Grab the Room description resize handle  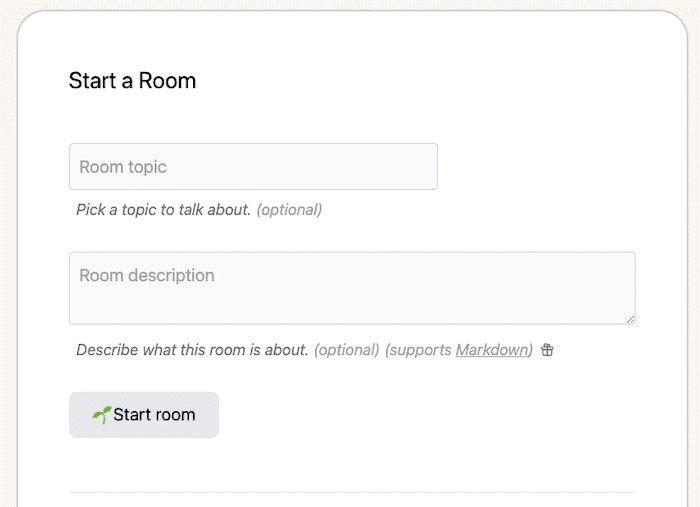630,319
